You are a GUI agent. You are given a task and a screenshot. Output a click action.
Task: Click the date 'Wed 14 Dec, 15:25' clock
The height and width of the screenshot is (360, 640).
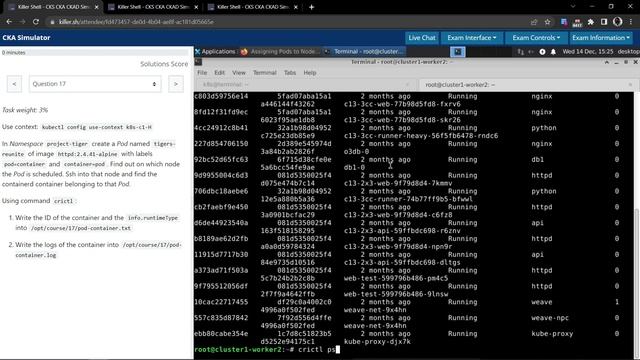[x=588, y=51]
